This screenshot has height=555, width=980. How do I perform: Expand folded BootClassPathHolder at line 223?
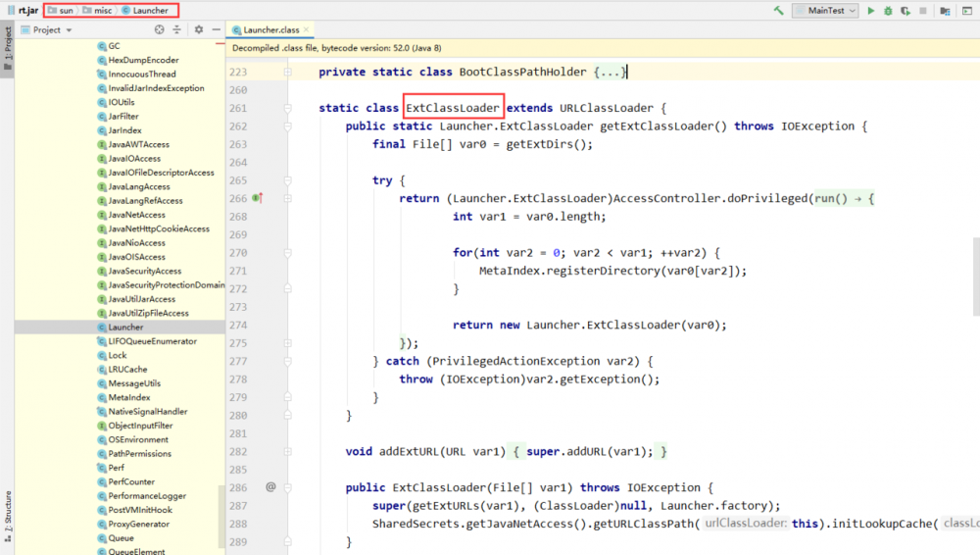[288, 72]
